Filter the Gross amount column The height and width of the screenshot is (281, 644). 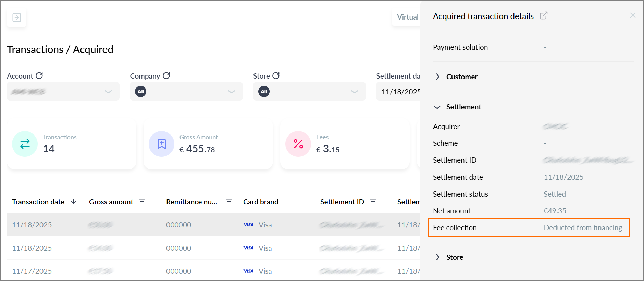(x=142, y=202)
